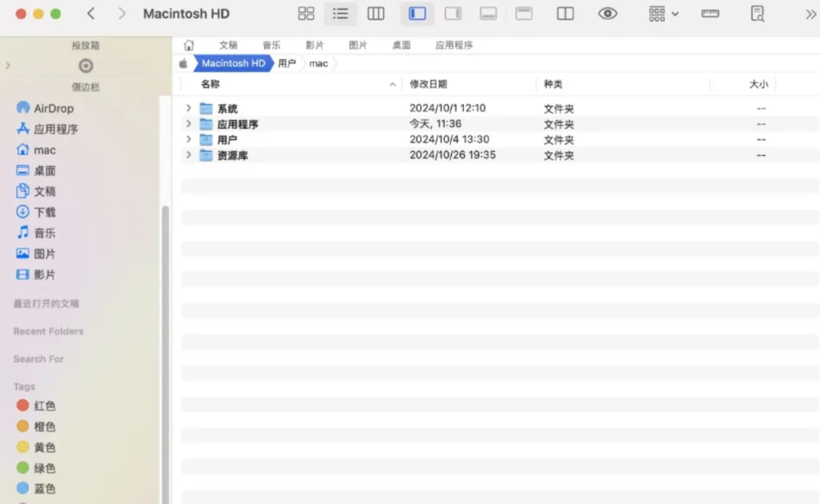Expand Recent Folders sidebar section
820x504 pixels.
tap(49, 332)
